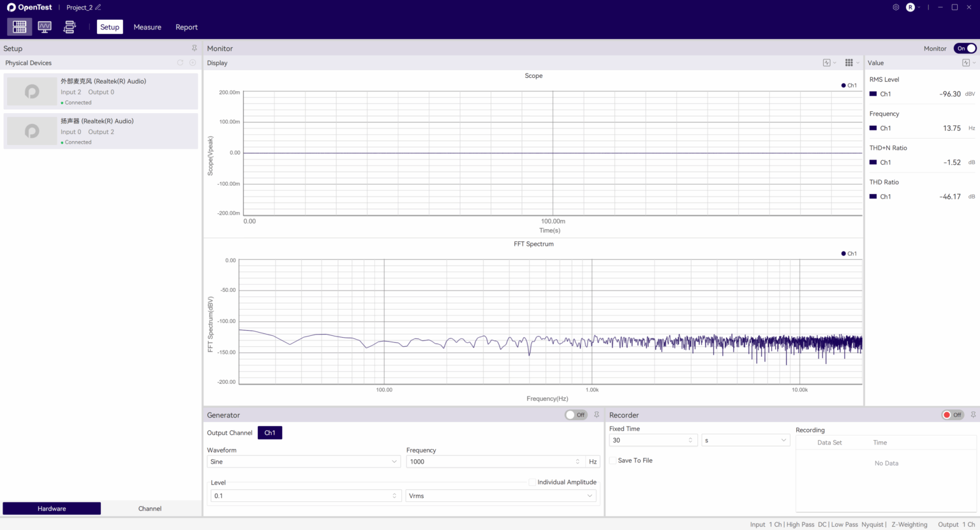Open the monitor display view icon

(x=44, y=27)
